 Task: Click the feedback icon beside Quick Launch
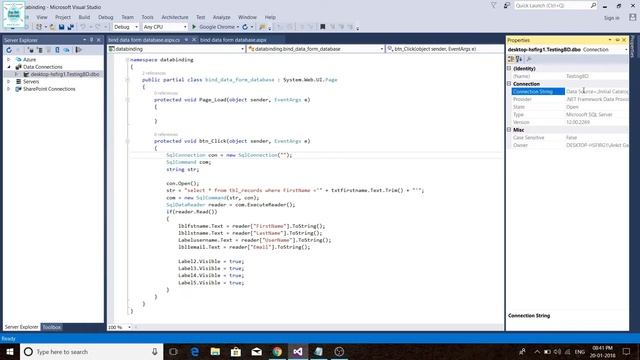point(507,5)
